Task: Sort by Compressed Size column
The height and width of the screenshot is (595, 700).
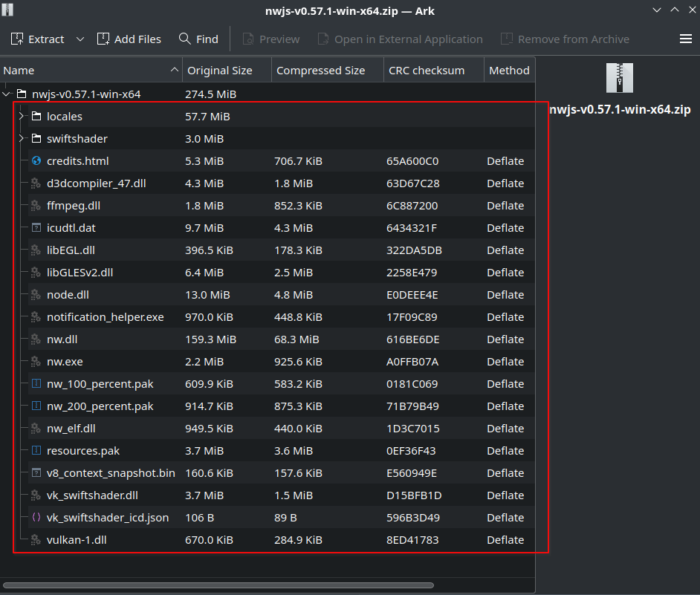Action: point(328,71)
